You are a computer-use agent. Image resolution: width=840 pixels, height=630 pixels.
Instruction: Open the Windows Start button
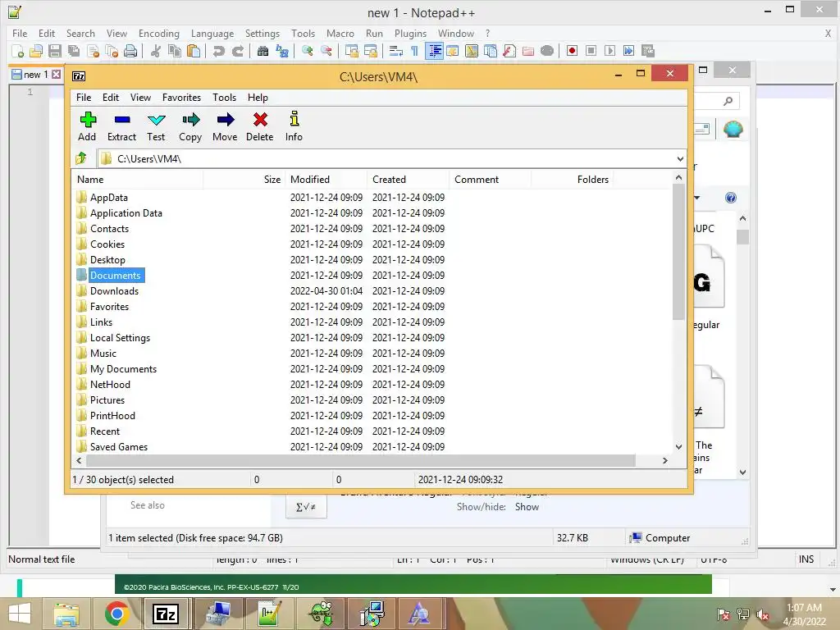point(20,614)
